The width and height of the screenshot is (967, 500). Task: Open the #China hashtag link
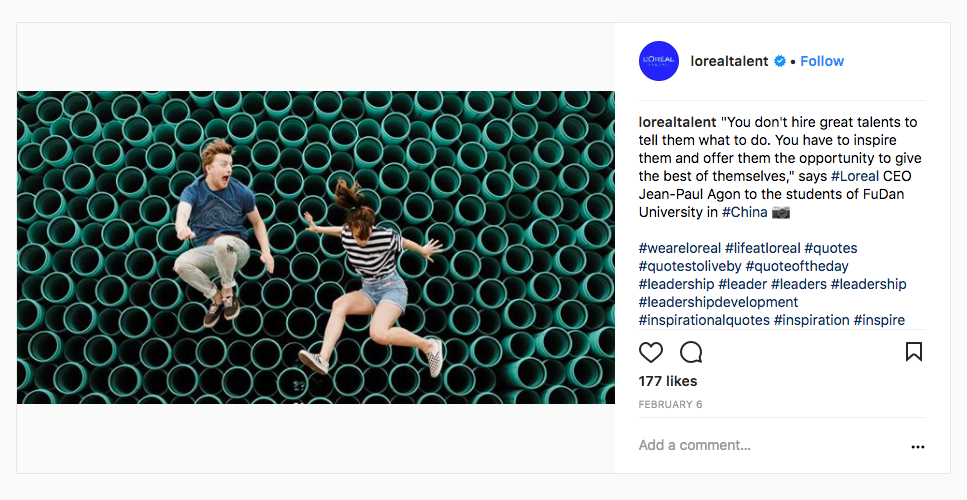click(744, 212)
